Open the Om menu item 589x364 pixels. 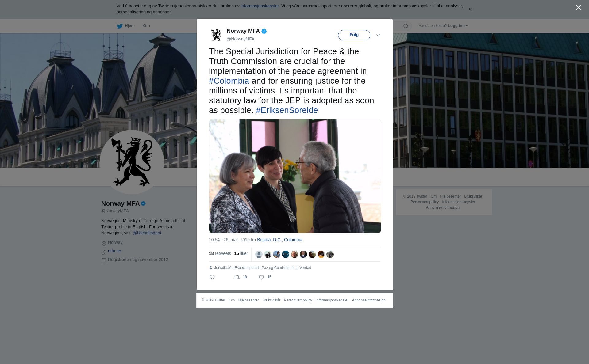[146, 26]
